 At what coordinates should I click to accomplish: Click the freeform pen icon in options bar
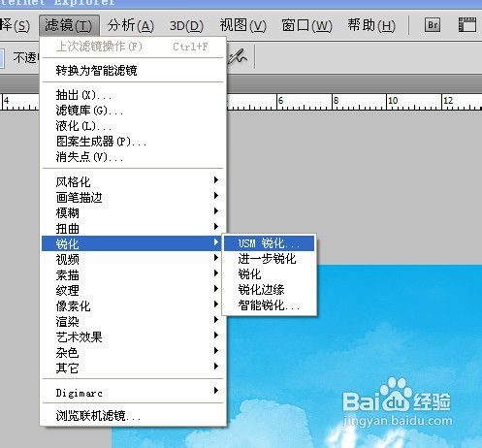(239, 57)
